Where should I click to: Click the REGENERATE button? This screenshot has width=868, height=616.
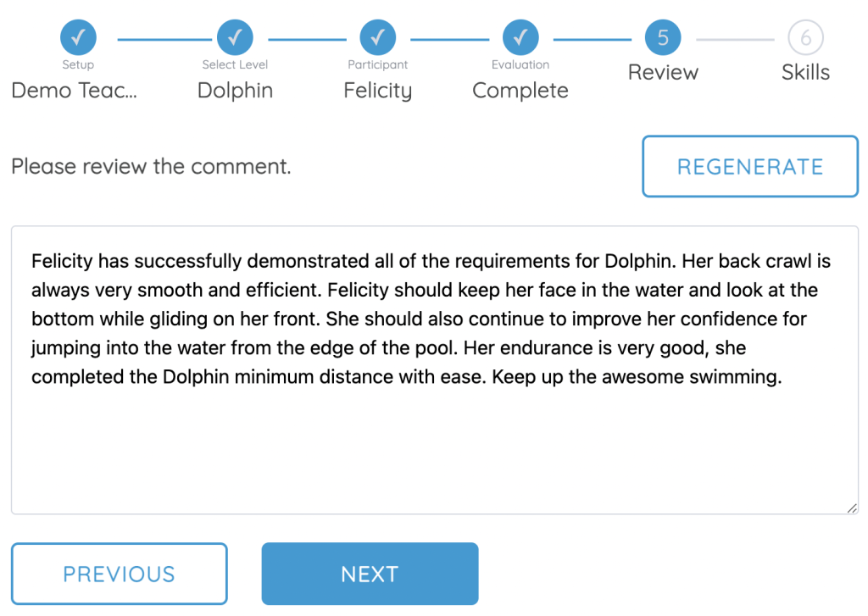(x=749, y=166)
